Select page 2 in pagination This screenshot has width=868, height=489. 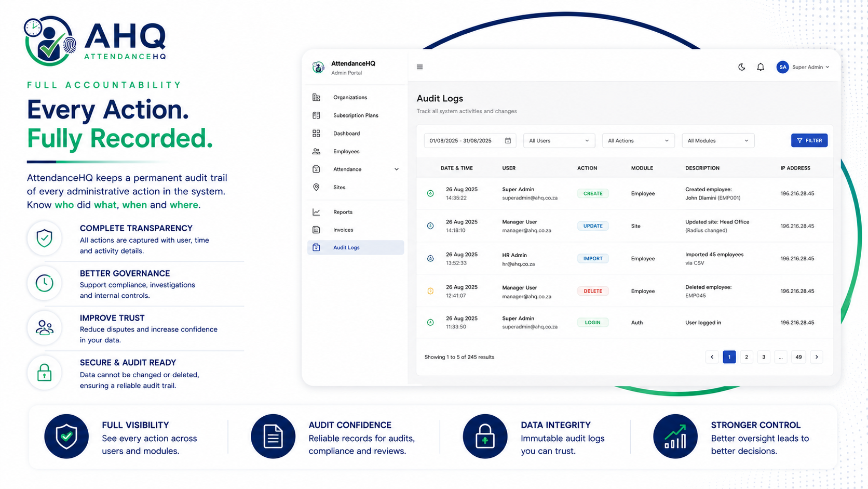click(747, 357)
